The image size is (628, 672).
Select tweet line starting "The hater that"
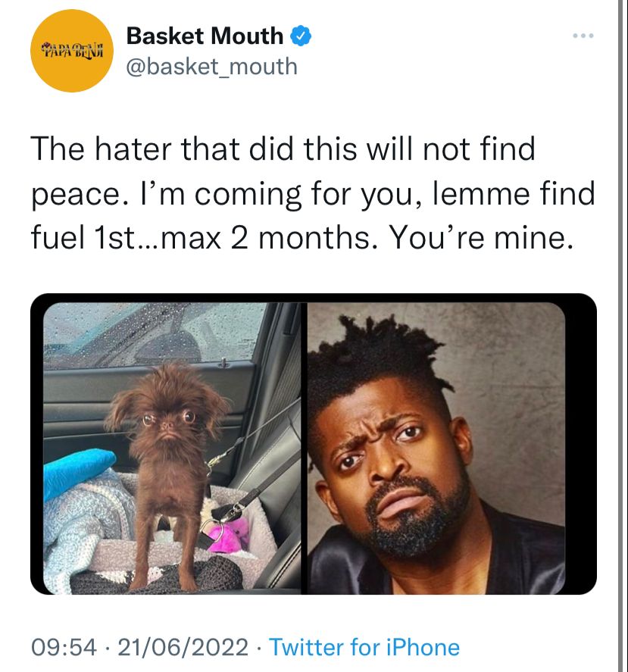click(283, 148)
